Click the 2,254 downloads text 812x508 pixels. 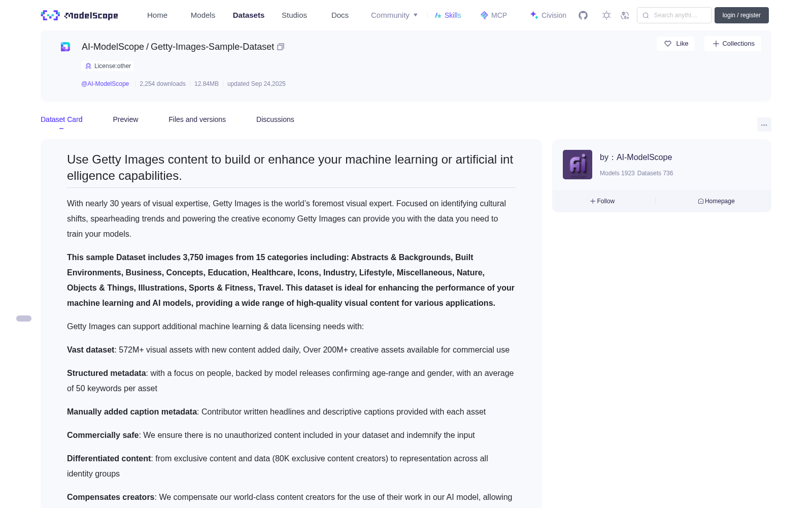[162, 84]
